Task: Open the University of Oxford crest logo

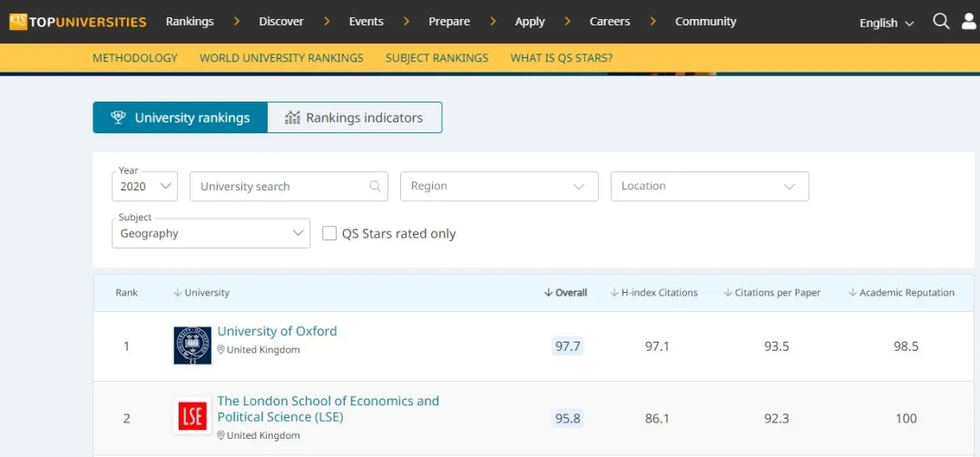Action: 191,345
